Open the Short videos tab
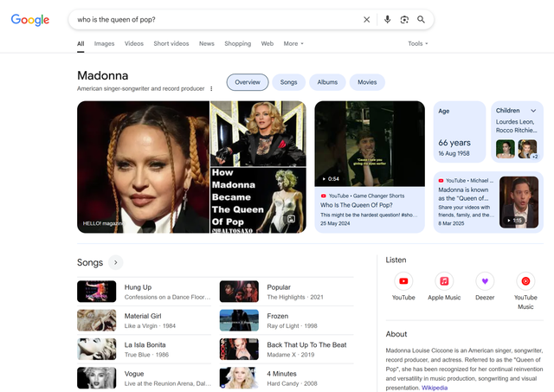 pyautogui.click(x=171, y=44)
